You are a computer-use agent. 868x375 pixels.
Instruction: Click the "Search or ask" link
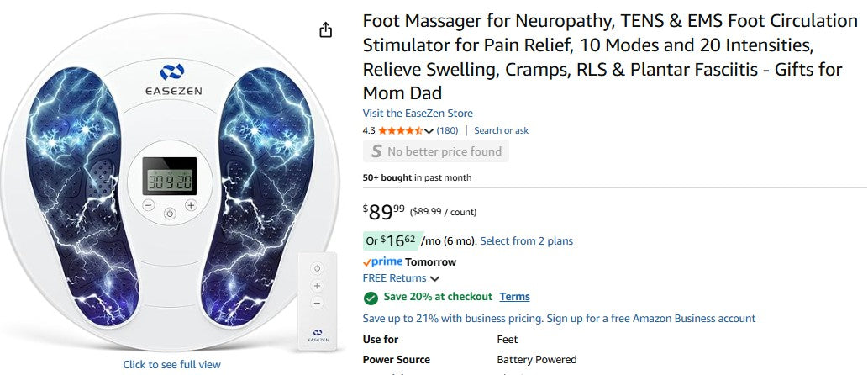[x=501, y=131]
